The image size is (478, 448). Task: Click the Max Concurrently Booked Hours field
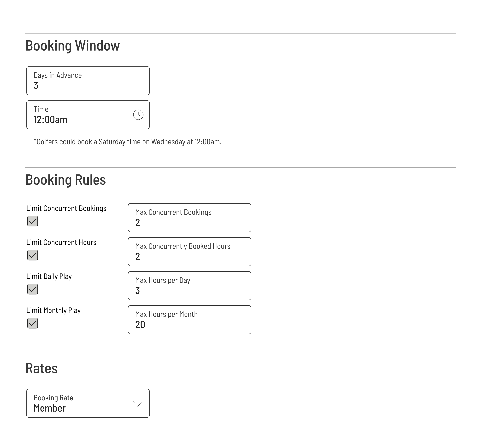(189, 252)
